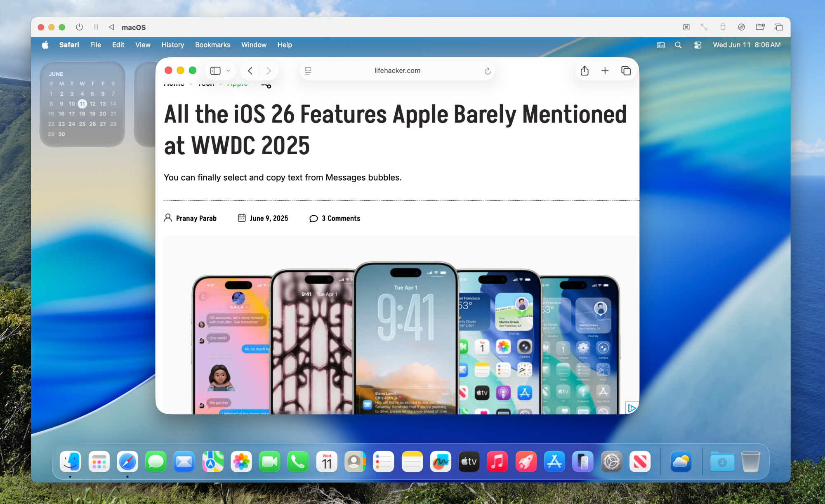Open Control Center in the menu bar

(x=698, y=45)
